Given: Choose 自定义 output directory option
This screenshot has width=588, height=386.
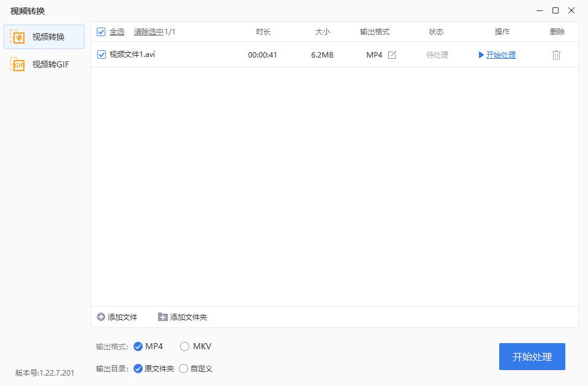Looking at the screenshot, I should (183, 369).
